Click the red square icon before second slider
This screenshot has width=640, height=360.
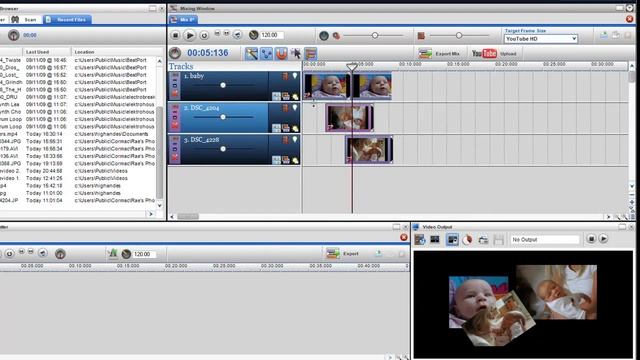(x=421, y=36)
